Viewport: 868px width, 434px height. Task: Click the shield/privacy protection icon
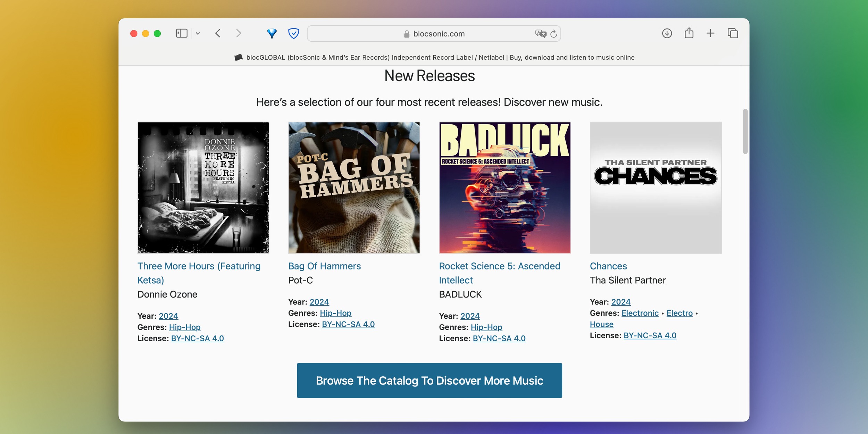tap(293, 33)
